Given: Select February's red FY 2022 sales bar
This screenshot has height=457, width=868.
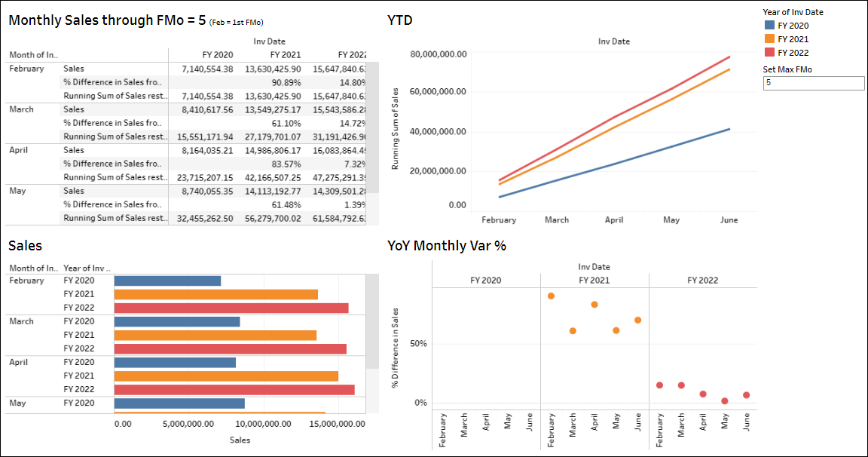Looking at the screenshot, I should point(231,308).
